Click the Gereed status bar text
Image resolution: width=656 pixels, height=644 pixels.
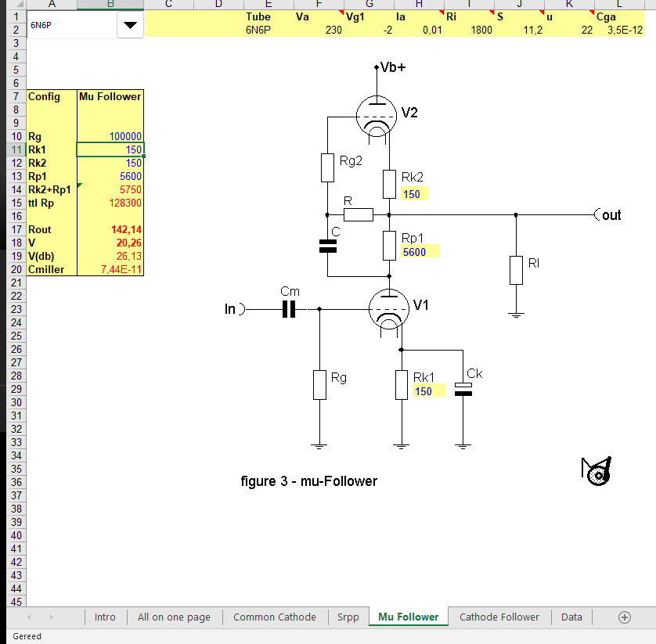[27, 636]
